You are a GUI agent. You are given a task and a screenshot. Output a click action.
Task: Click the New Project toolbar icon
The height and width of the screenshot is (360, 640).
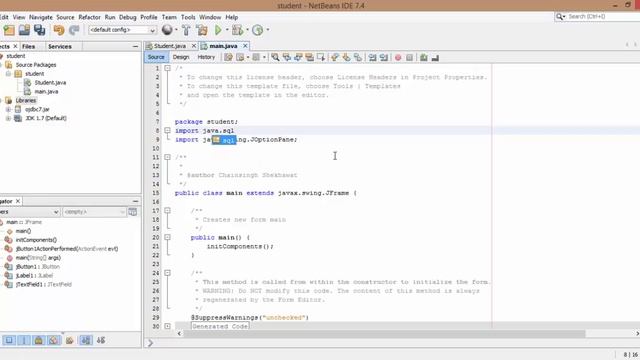(x=9, y=30)
